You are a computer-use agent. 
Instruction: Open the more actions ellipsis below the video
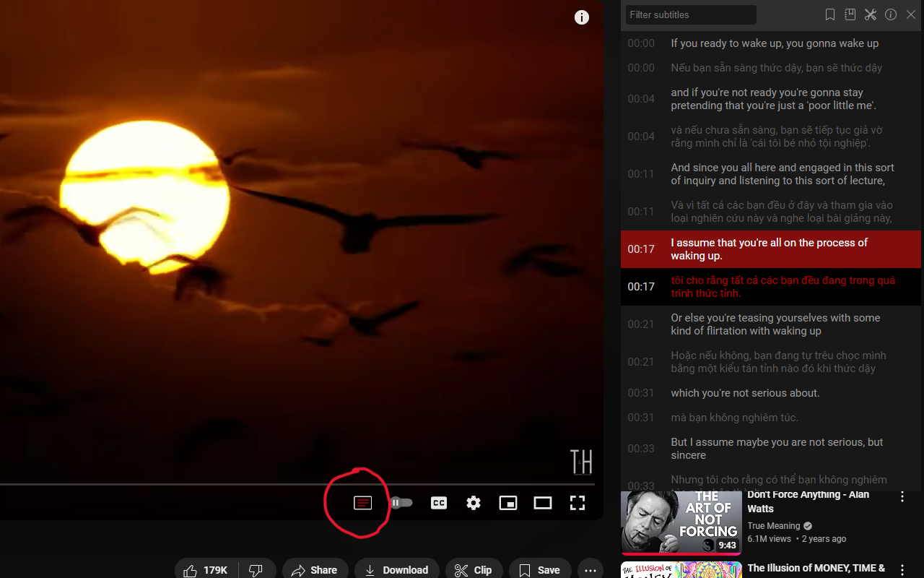click(590, 570)
